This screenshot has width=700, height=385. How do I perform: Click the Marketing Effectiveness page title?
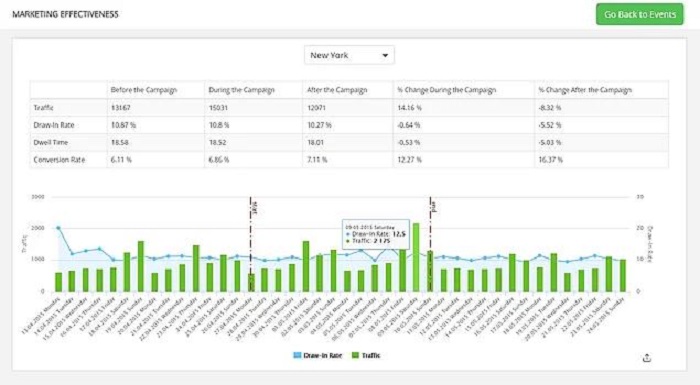(65, 14)
